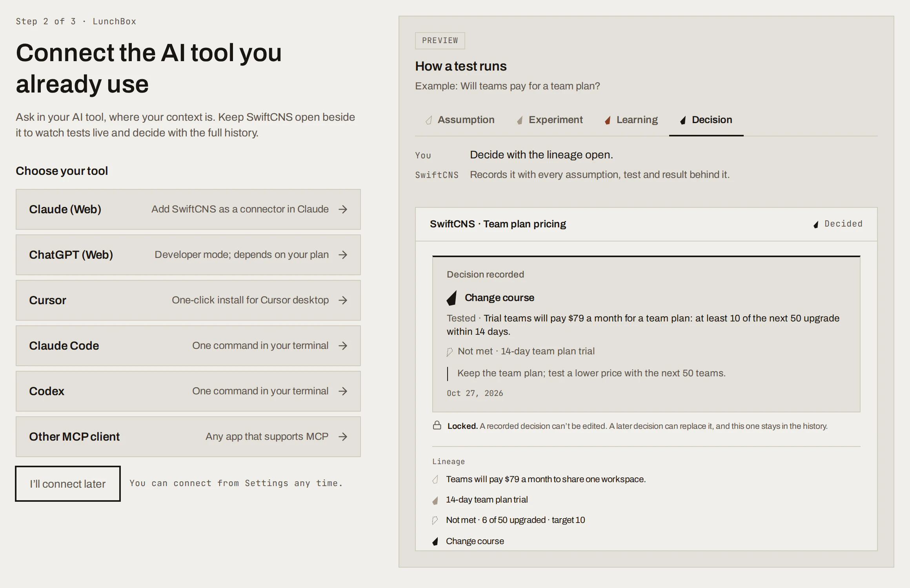Click the Decided status label

pos(843,224)
